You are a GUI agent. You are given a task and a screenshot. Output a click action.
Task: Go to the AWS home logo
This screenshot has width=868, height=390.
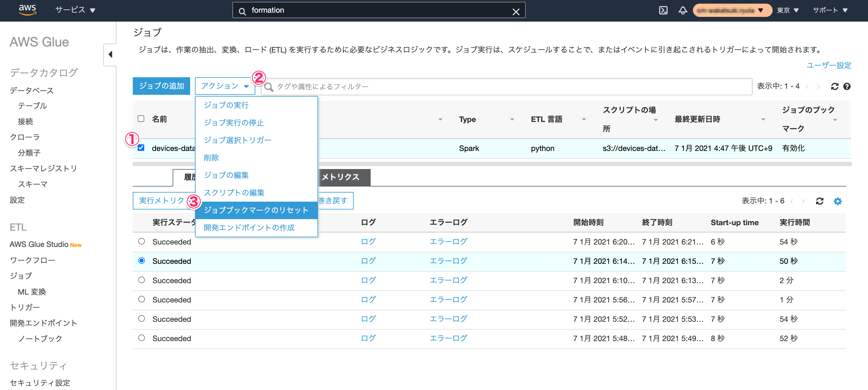(x=27, y=10)
